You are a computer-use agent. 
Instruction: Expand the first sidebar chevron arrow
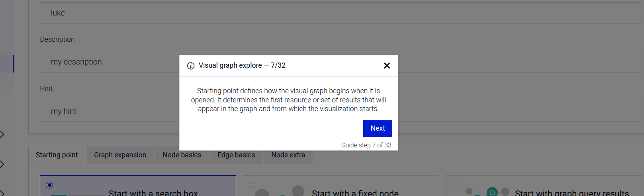[x=2, y=134]
